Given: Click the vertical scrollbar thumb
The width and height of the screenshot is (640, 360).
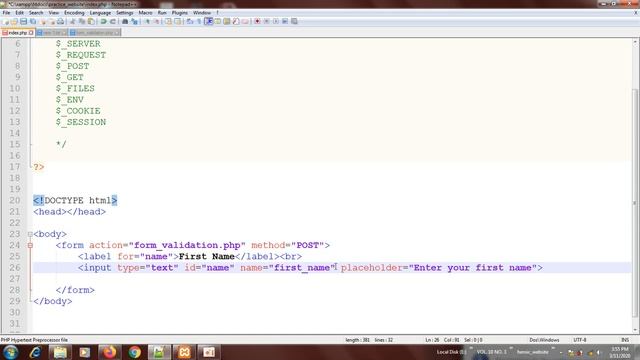Looking at the screenshot, I should pyautogui.click(x=636, y=202).
